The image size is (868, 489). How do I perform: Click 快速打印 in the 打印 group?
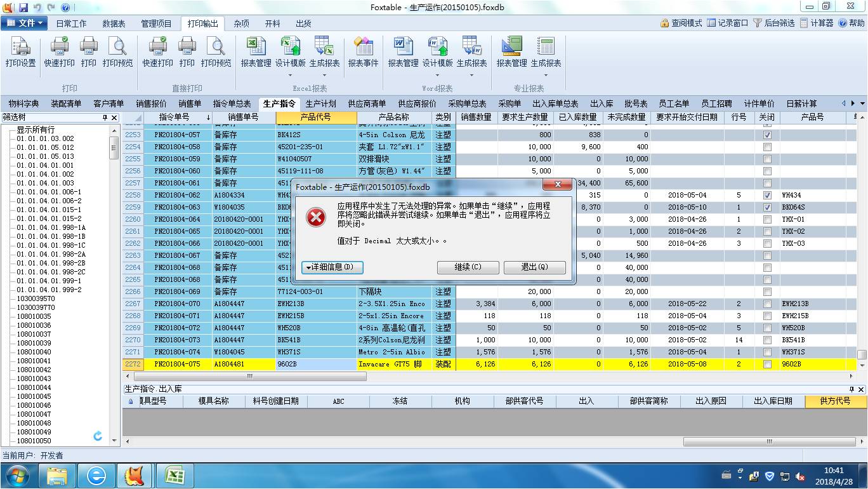[59, 52]
